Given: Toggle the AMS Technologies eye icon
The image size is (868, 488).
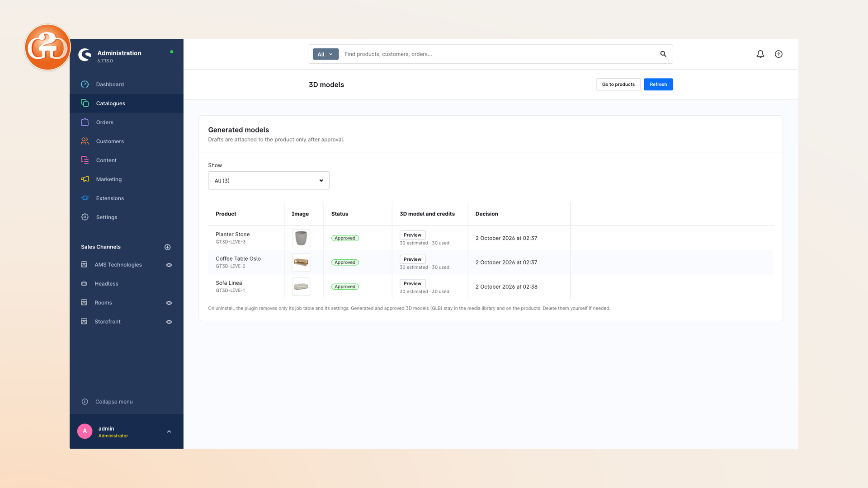Looking at the screenshot, I should click(169, 265).
